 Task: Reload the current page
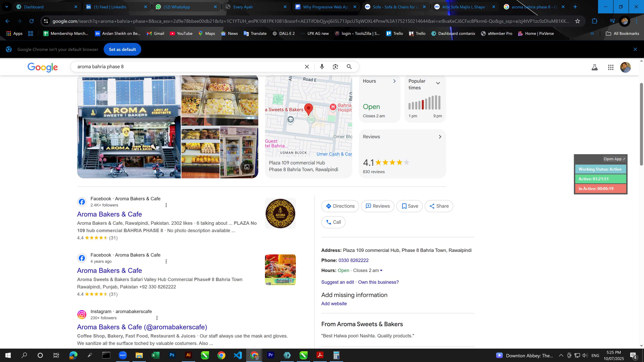(32, 21)
